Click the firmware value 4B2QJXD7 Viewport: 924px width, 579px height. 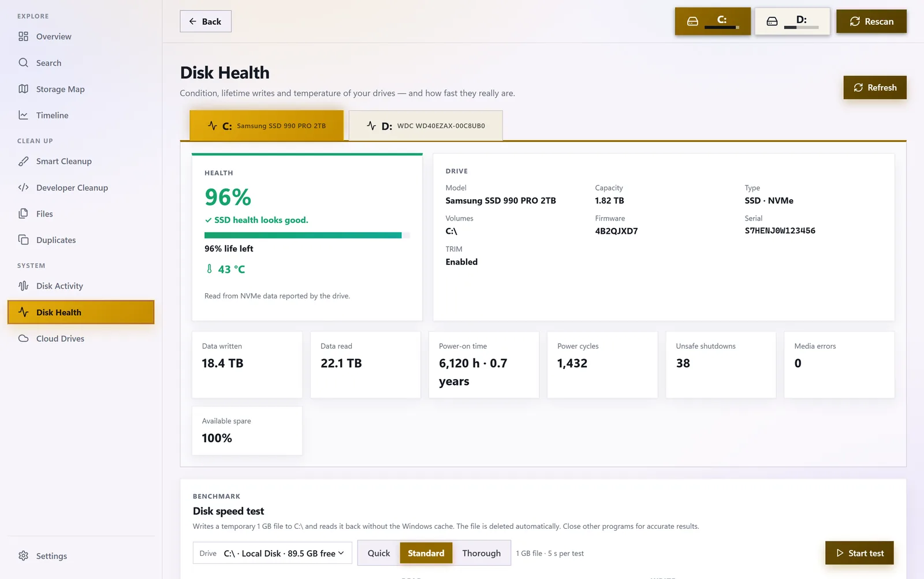click(x=616, y=231)
